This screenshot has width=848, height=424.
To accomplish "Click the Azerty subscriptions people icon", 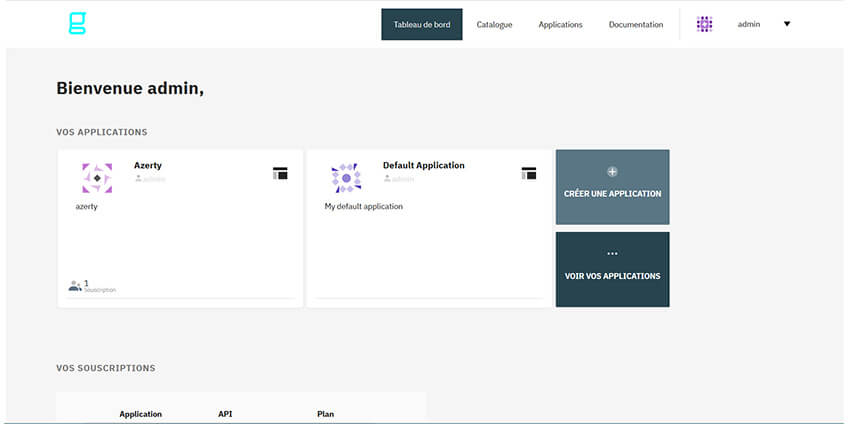I will (75, 285).
